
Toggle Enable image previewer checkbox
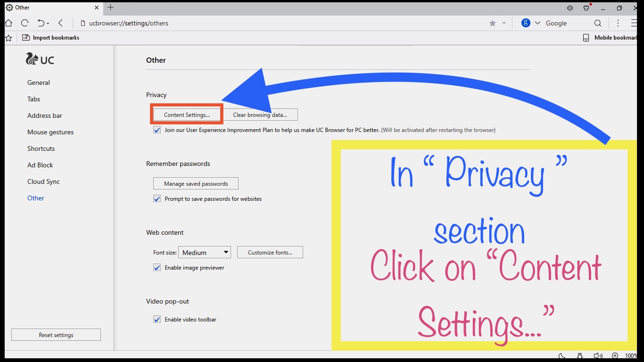point(157,267)
